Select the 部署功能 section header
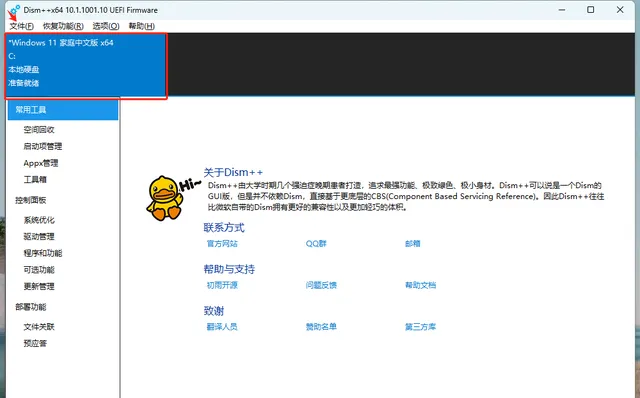Screen dimensions: 640x398 (31, 307)
